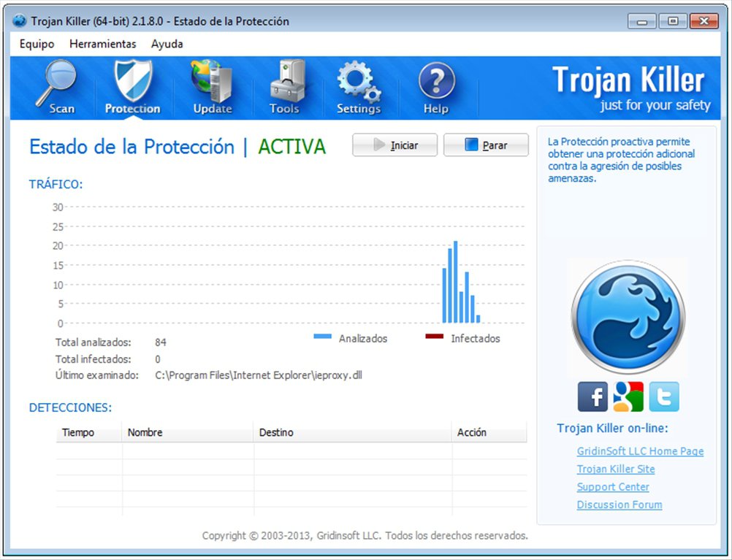Click the Infectados legend label

(x=476, y=339)
